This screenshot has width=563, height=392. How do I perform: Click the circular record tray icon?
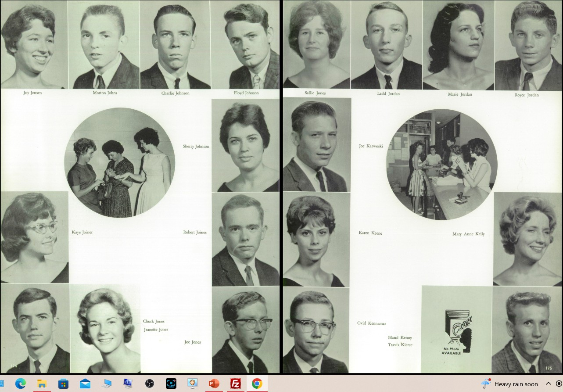click(559, 384)
